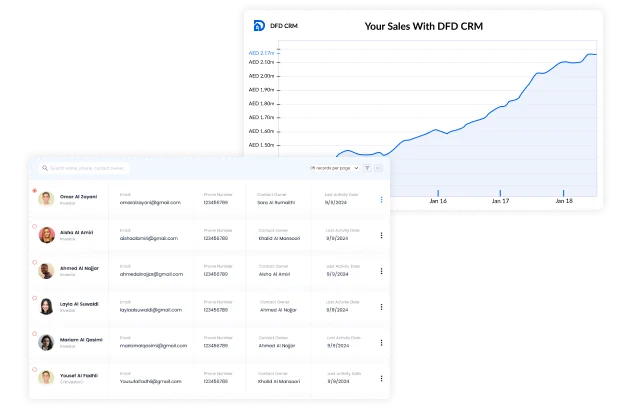Image resolution: width=632 pixels, height=409 pixels.
Task: Select the Ahmed Al Najjar row radio
Action: pyautogui.click(x=35, y=262)
